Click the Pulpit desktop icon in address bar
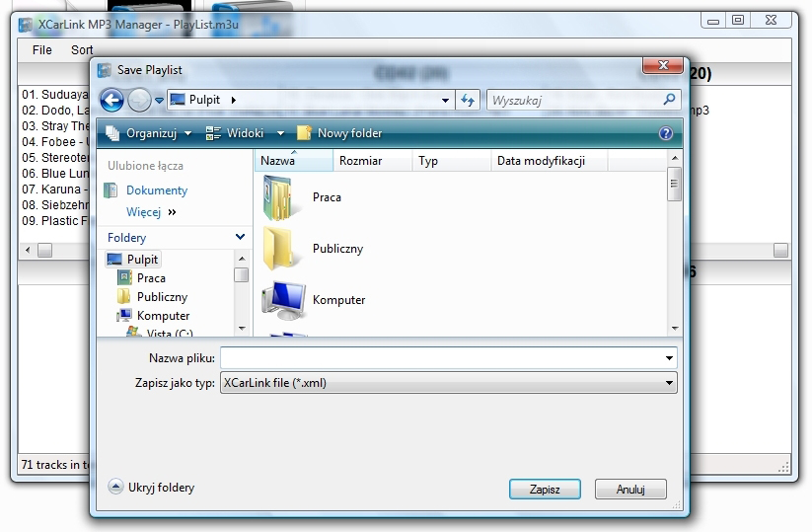Viewport: 812px width, 532px height. (x=178, y=100)
